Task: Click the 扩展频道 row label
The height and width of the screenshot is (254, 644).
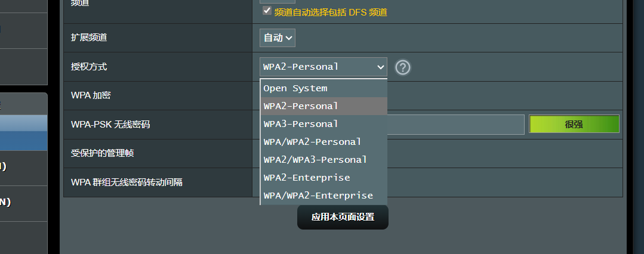Action: point(89,38)
